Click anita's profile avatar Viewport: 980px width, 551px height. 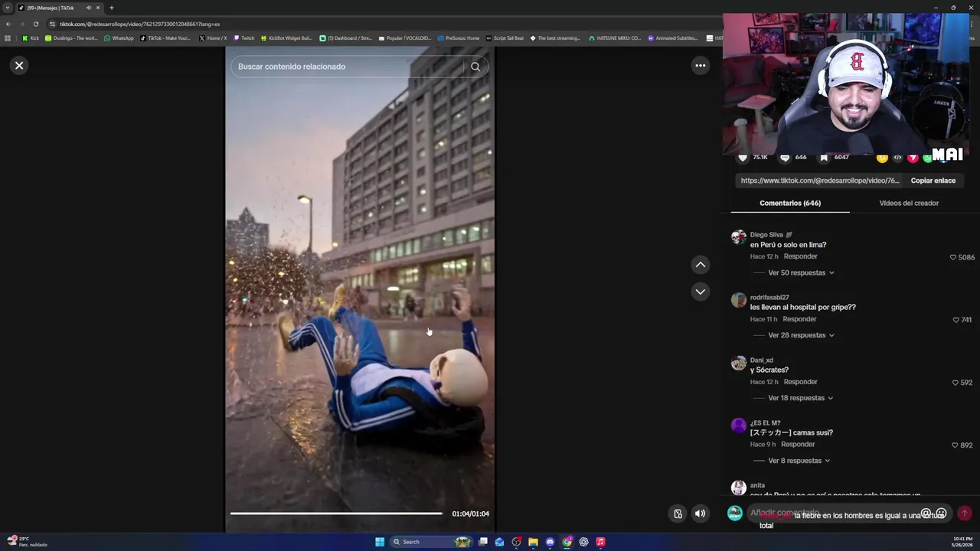[739, 487]
